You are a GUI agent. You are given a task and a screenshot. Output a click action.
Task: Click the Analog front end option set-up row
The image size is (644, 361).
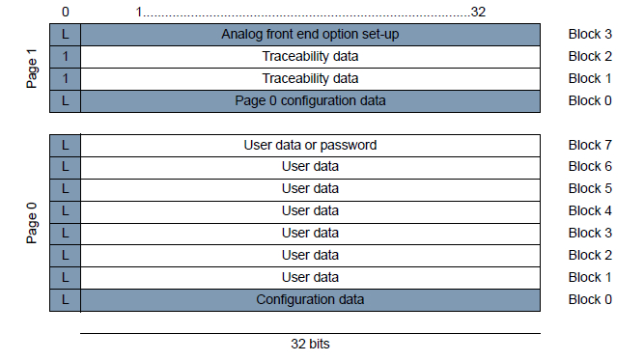point(310,35)
